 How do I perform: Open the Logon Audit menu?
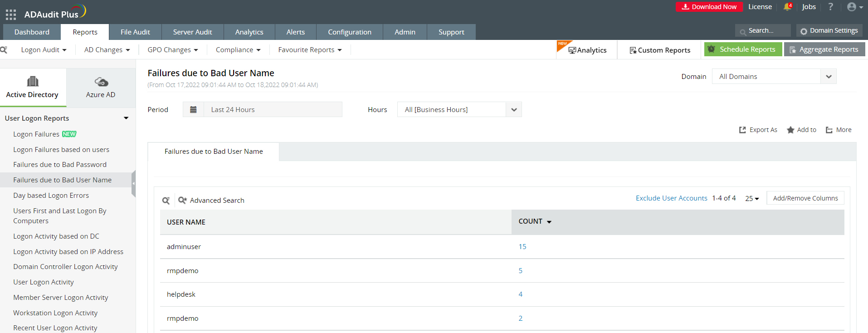tap(44, 50)
